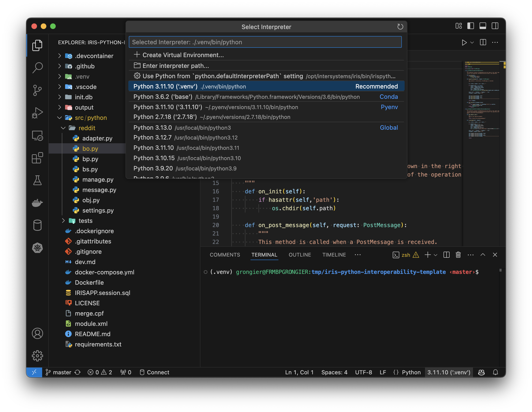
Task: Expand the tests folder
Action: point(63,221)
